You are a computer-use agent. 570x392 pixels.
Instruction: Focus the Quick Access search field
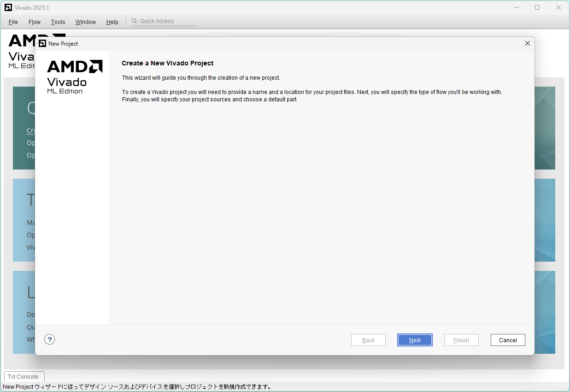[x=167, y=21]
